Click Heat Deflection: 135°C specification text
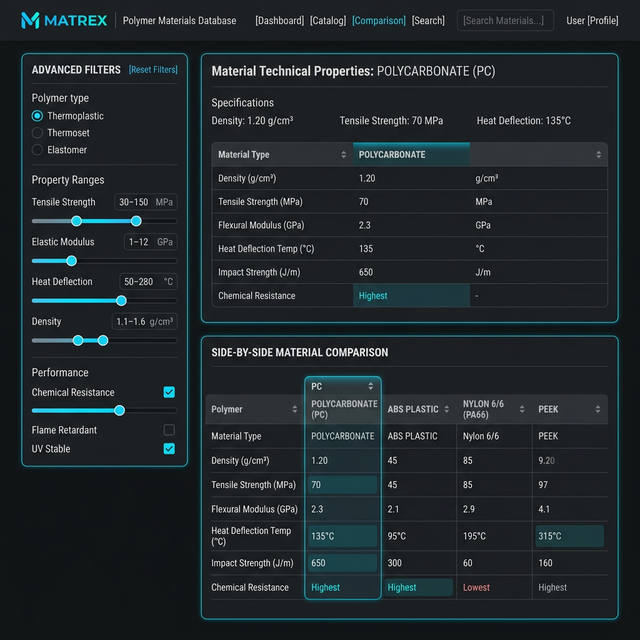Screen dimensions: 640x640 click(524, 121)
